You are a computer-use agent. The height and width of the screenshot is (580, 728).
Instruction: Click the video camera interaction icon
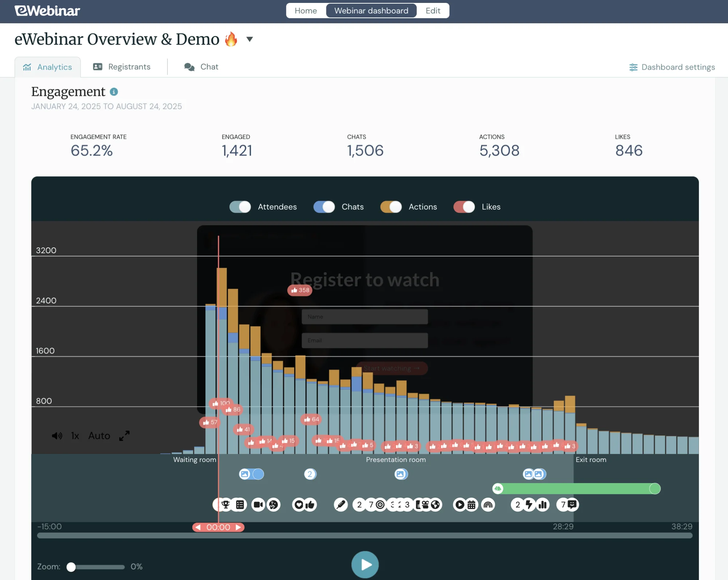[x=258, y=505]
